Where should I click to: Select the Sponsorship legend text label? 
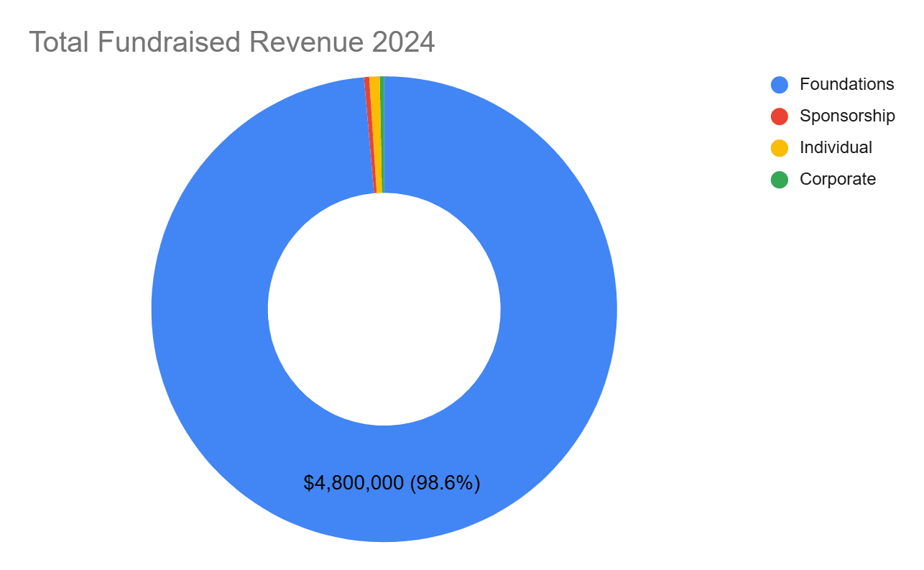click(x=847, y=116)
